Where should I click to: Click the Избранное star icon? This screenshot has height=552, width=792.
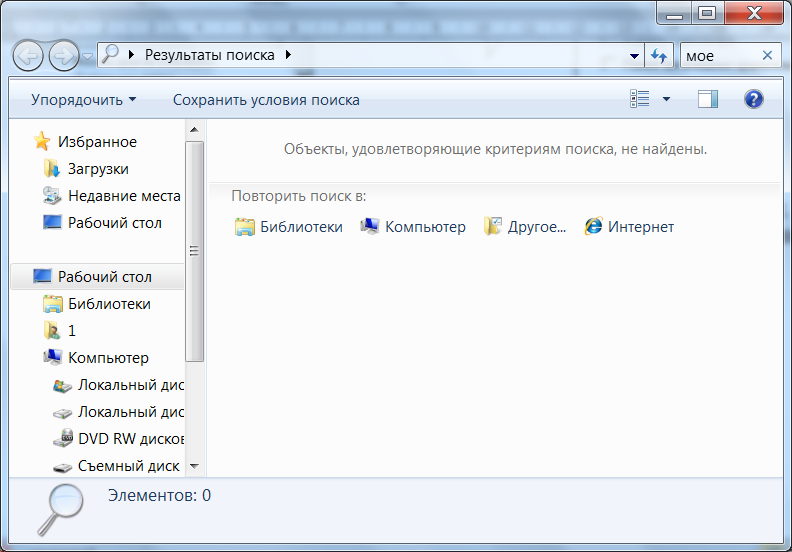point(42,141)
